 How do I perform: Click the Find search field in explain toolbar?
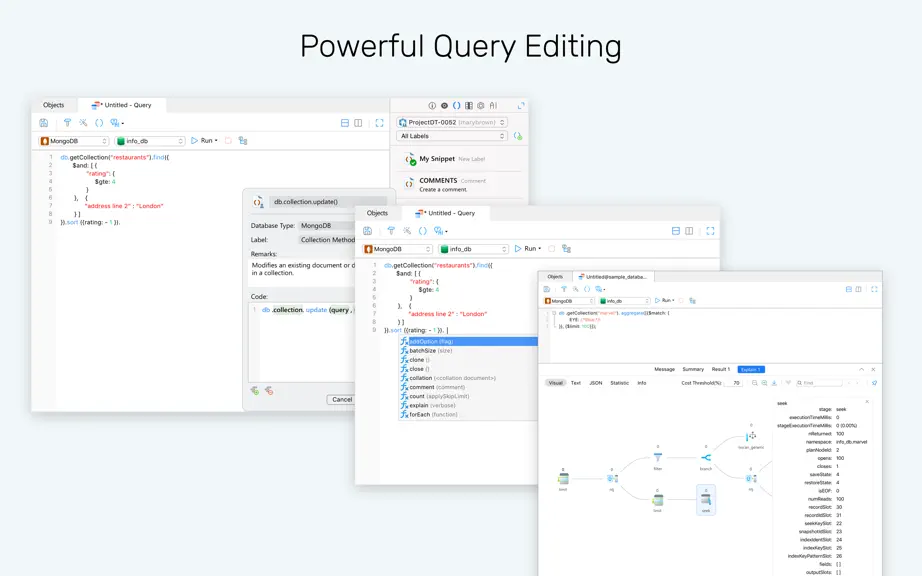[819, 383]
